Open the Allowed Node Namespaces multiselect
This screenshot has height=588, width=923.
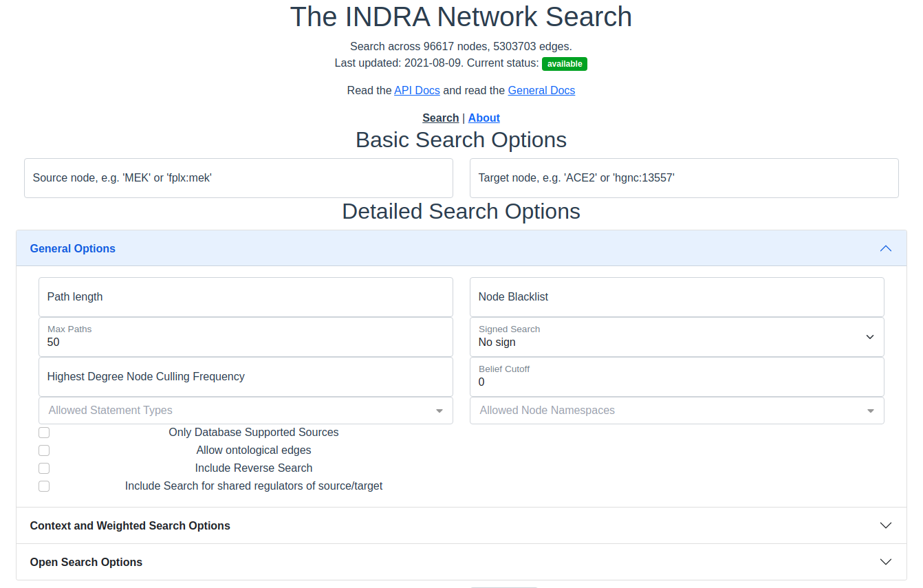[x=677, y=411]
